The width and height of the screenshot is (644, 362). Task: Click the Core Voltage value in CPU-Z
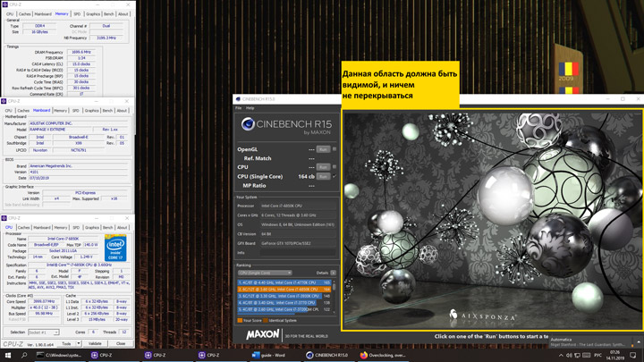click(86, 257)
